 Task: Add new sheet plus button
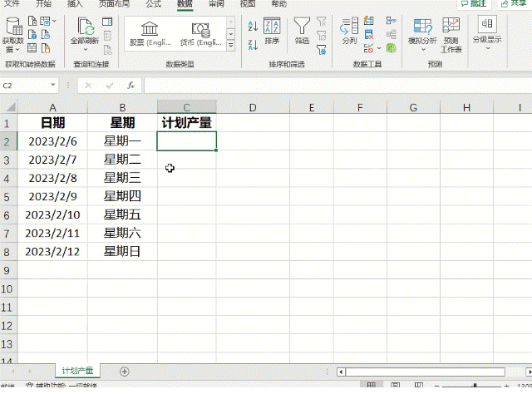pyautogui.click(x=125, y=372)
